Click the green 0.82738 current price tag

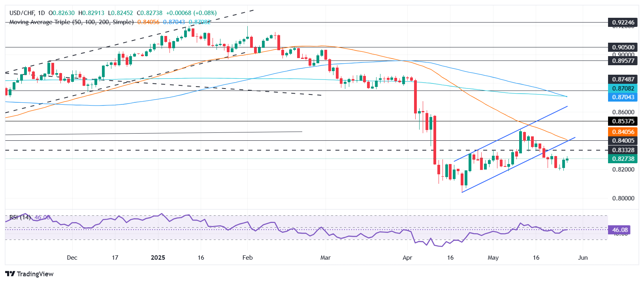click(x=623, y=159)
